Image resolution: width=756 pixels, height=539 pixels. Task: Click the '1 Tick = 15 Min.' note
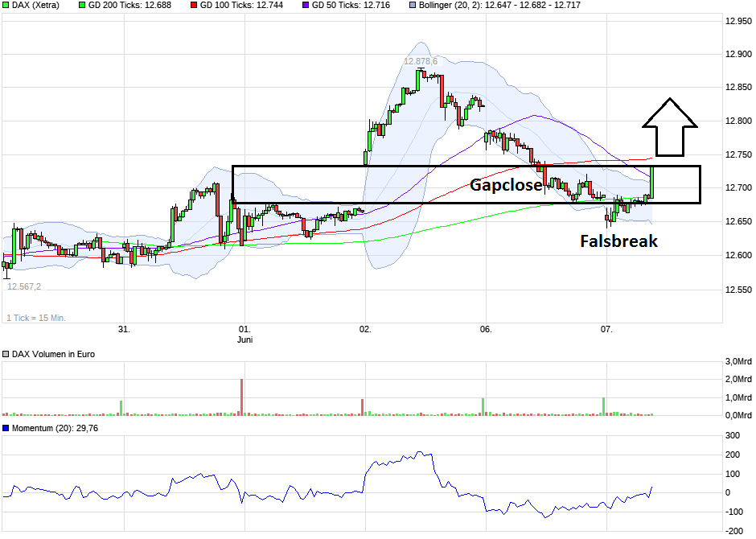point(36,319)
